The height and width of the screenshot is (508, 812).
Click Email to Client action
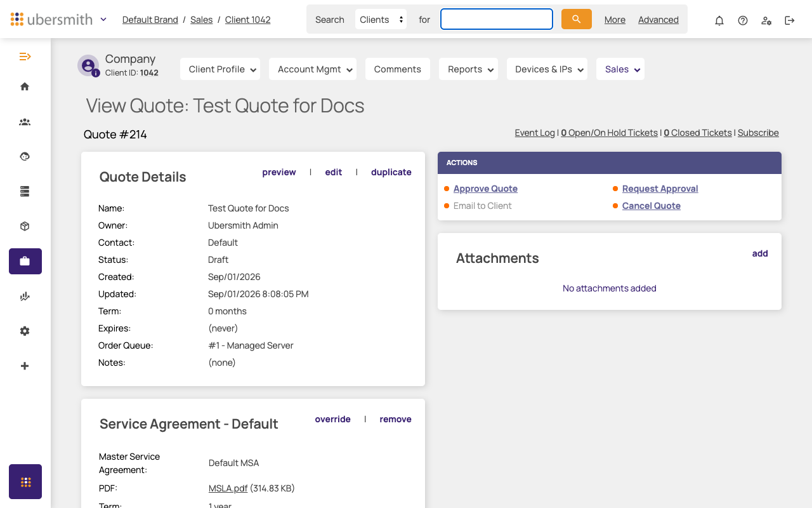(x=483, y=206)
